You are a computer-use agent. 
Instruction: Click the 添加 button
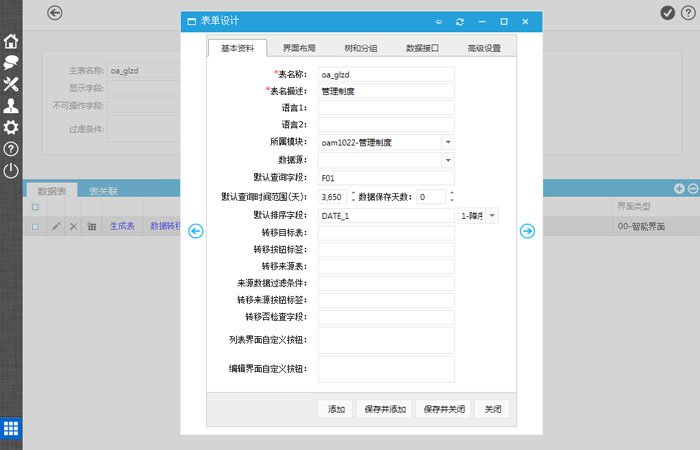pyautogui.click(x=335, y=409)
